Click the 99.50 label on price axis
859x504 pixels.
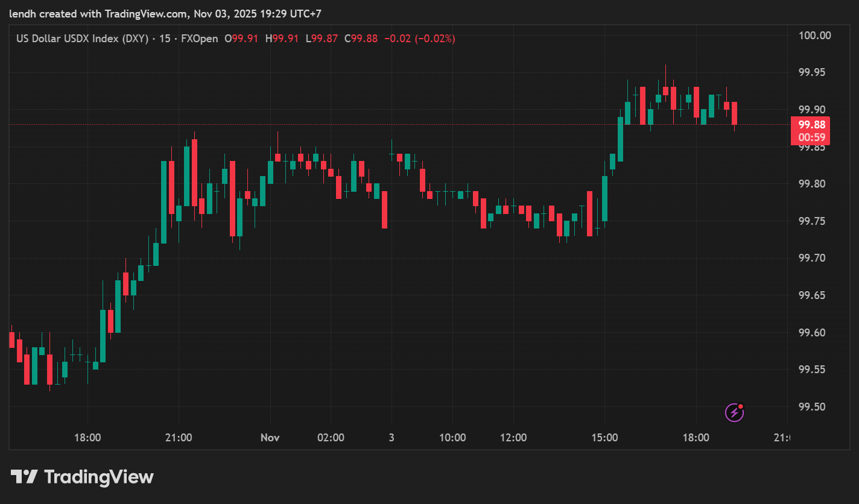[x=812, y=407]
